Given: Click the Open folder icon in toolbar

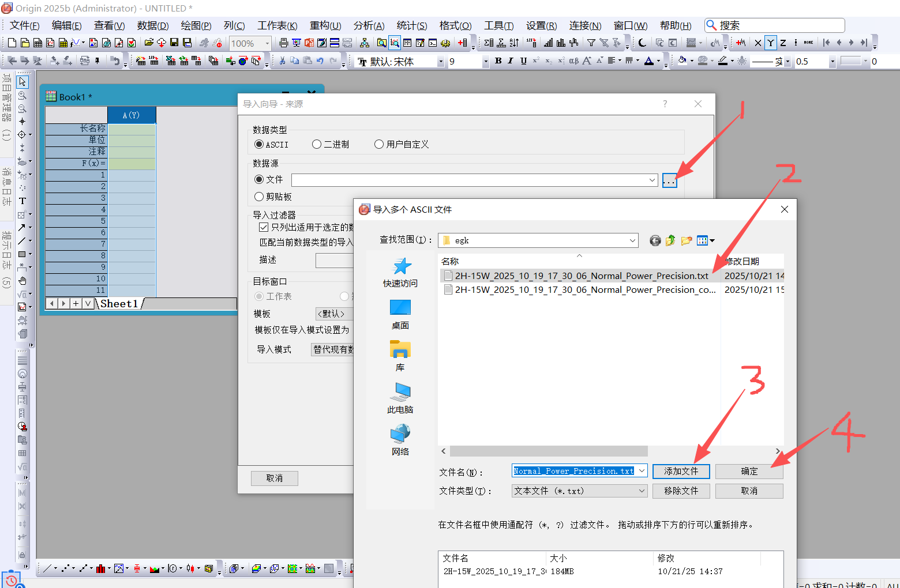Looking at the screenshot, I should tap(149, 43).
